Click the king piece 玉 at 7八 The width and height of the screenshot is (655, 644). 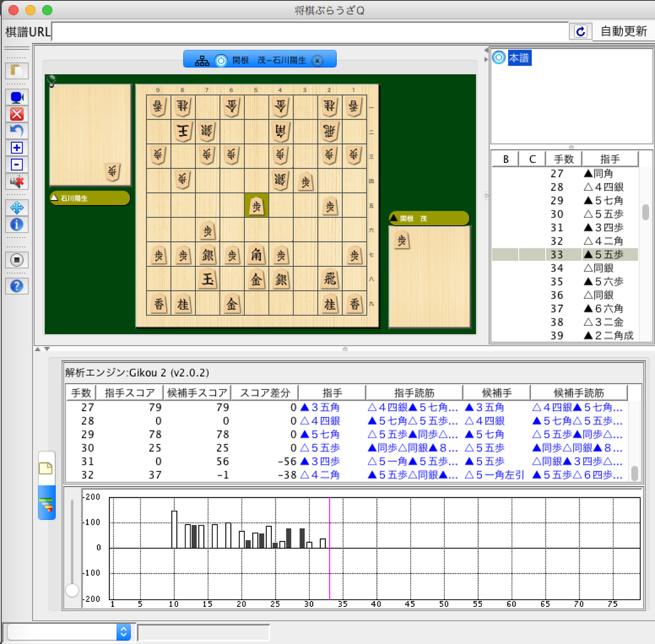pyautogui.click(x=208, y=279)
